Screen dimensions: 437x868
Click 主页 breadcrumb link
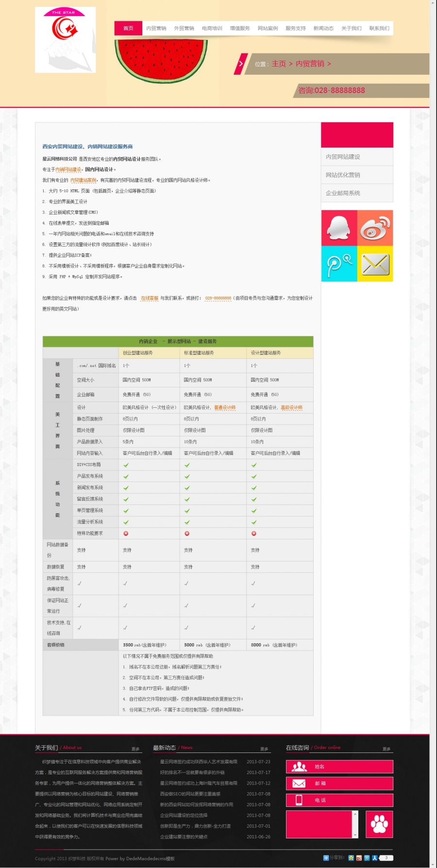(279, 64)
